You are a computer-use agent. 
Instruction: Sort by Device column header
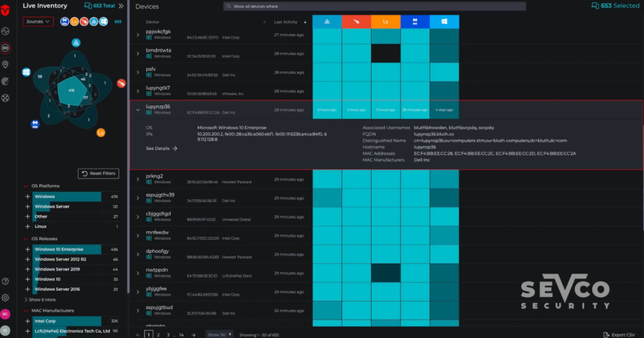[x=153, y=22]
